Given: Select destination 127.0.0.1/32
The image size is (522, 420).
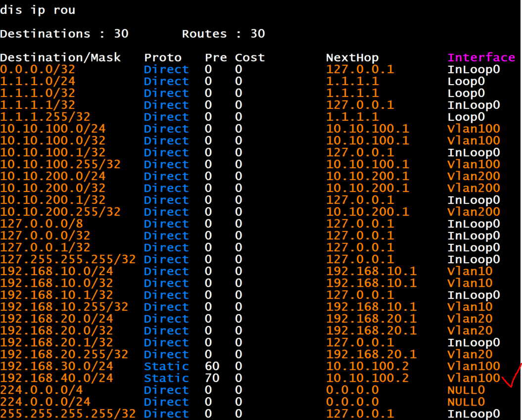Looking at the screenshot, I should click(x=46, y=247).
